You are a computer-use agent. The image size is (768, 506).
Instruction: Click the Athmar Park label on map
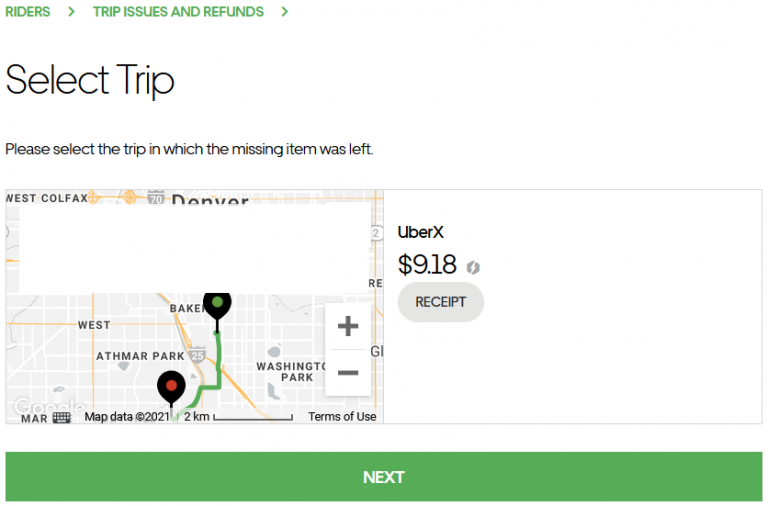(140, 356)
